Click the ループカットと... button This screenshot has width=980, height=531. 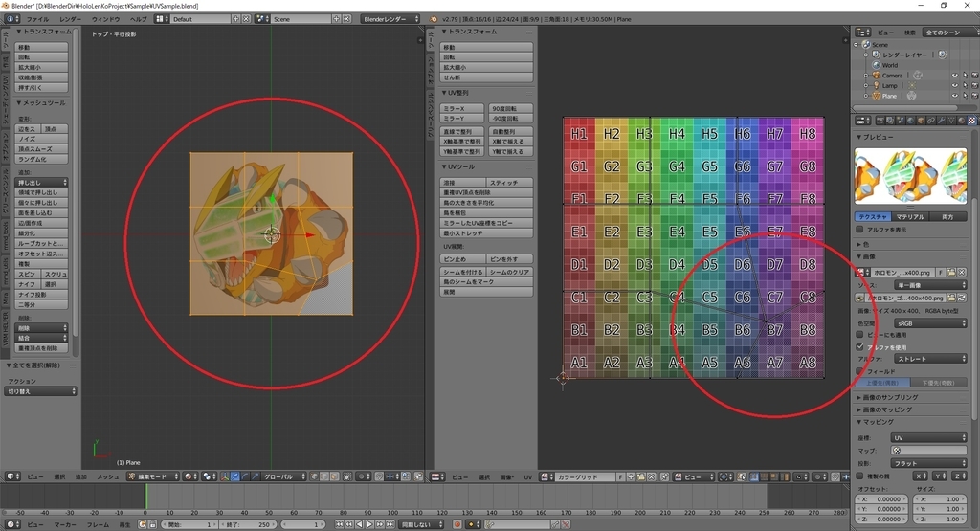coord(41,244)
